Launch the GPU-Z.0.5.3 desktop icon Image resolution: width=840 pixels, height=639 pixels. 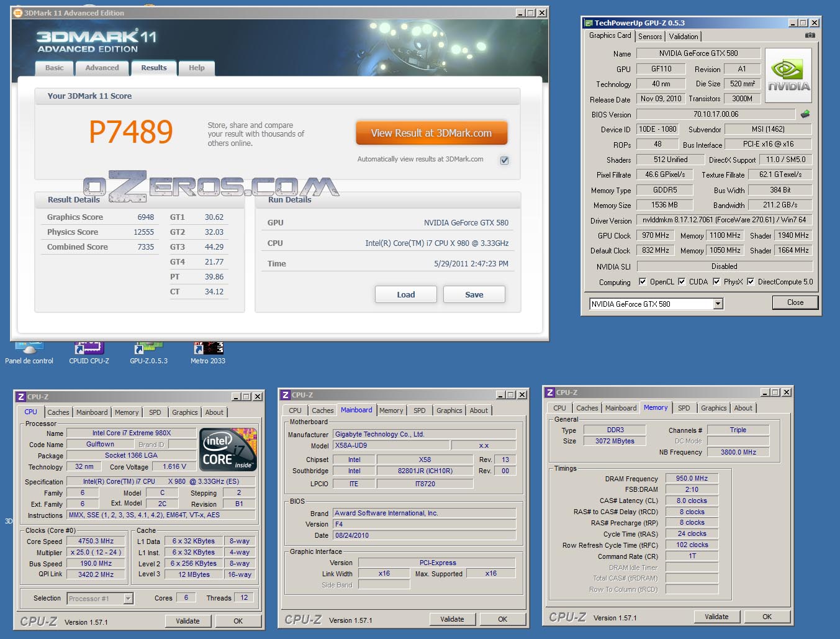click(x=148, y=352)
